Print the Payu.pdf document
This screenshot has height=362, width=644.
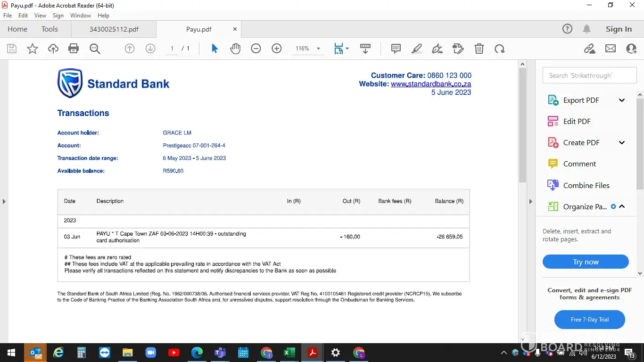point(74,49)
